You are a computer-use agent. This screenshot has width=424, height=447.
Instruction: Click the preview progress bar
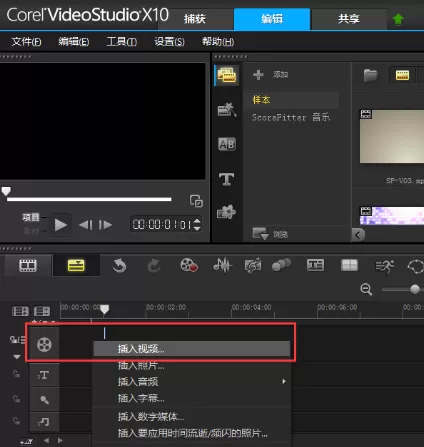(x=89, y=199)
